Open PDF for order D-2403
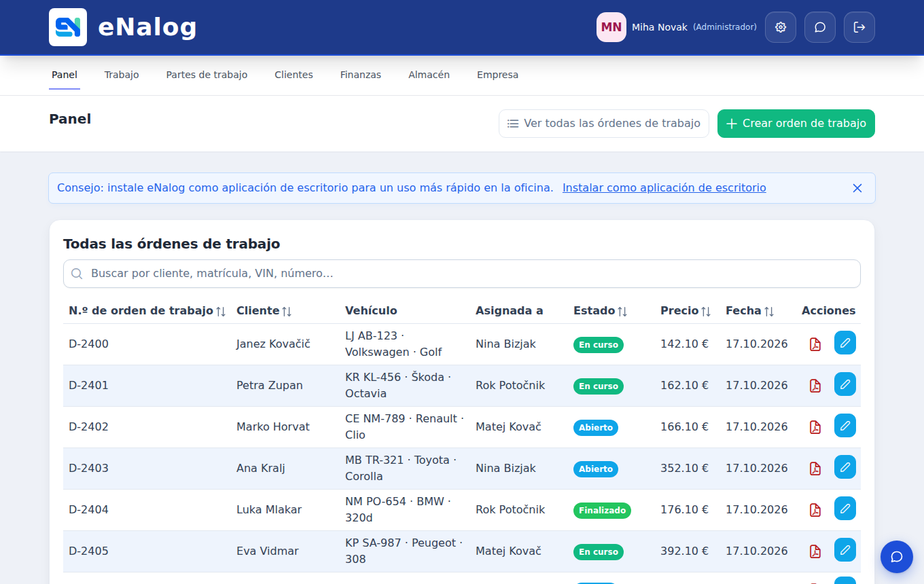This screenshot has height=584, width=924. 815,469
